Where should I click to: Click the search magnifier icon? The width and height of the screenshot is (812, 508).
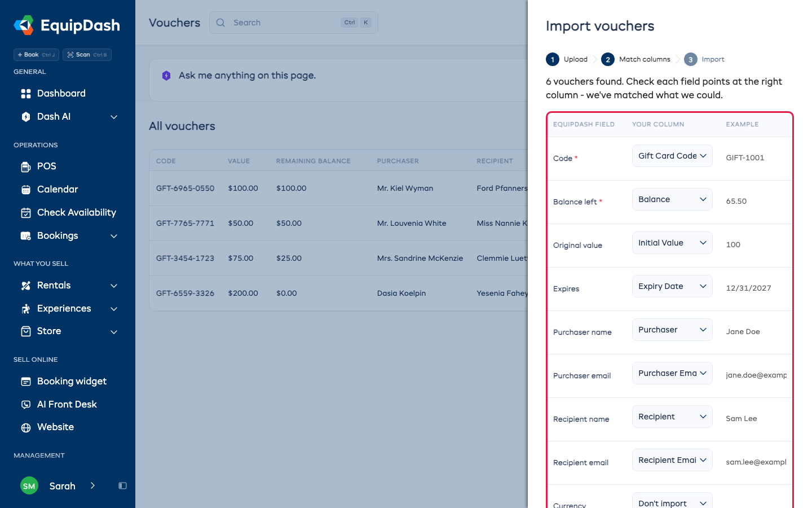point(220,23)
